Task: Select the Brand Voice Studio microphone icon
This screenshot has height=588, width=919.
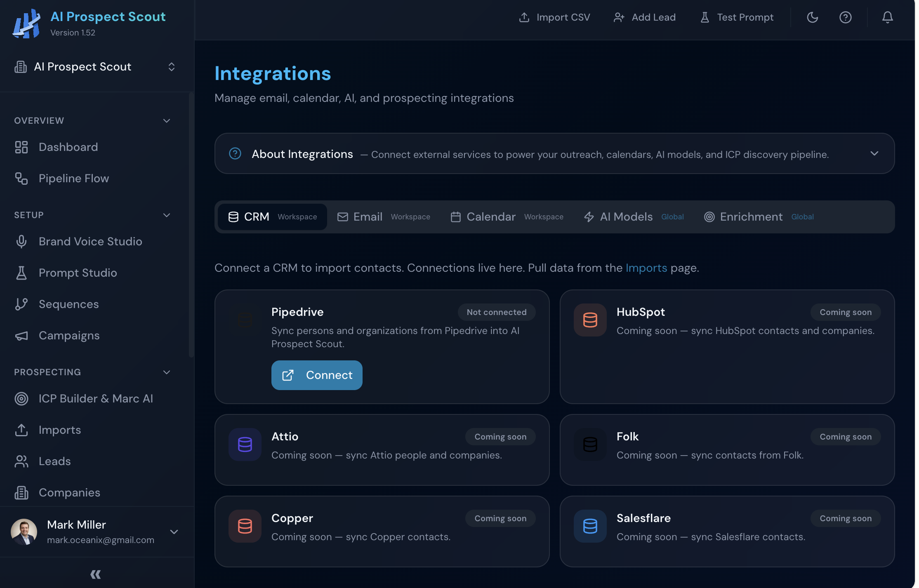Action: point(21,241)
